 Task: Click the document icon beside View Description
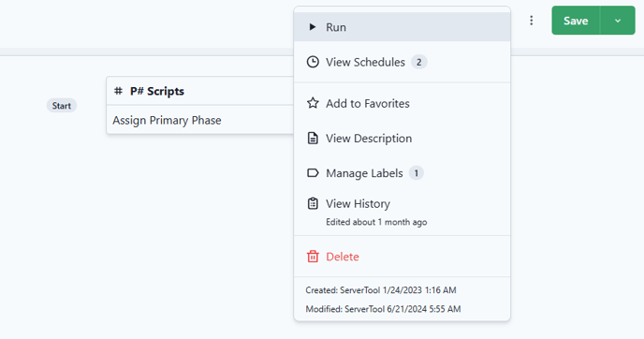tap(313, 138)
